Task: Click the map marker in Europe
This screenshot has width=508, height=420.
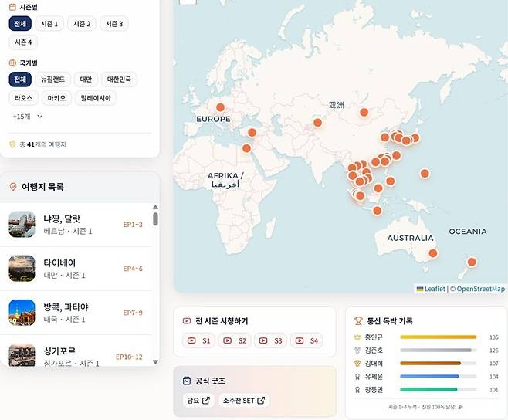Action: [x=220, y=108]
